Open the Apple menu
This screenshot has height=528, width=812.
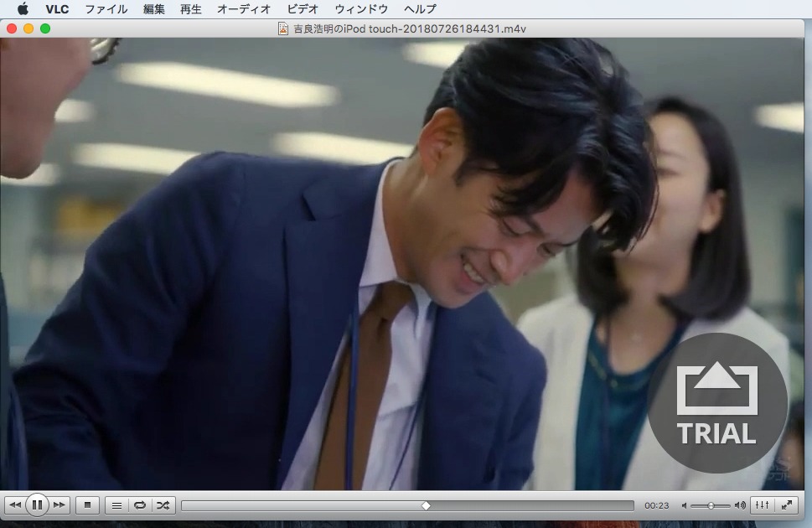(x=23, y=8)
